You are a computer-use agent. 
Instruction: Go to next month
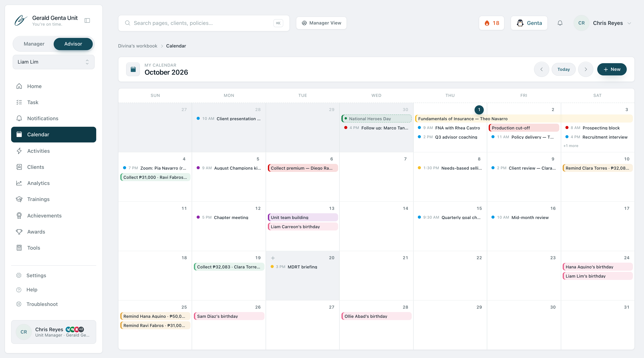click(586, 69)
